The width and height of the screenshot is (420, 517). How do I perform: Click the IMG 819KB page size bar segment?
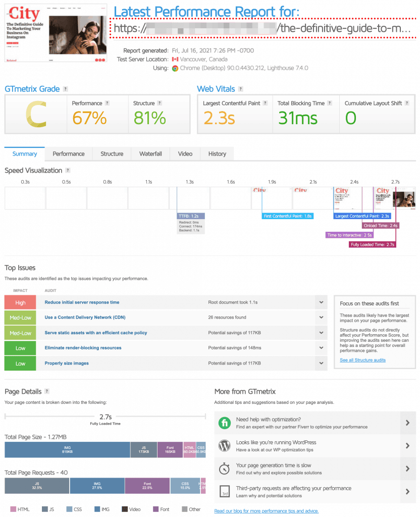pos(67,450)
